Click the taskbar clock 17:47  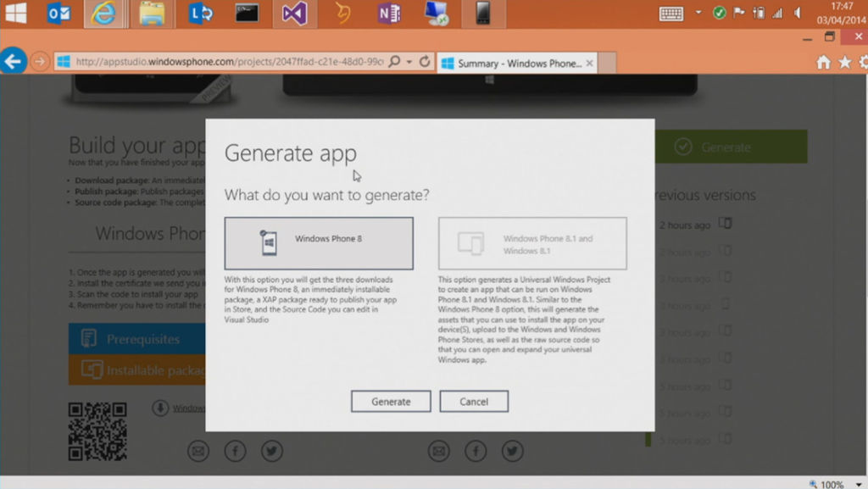click(x=842, y=6)
